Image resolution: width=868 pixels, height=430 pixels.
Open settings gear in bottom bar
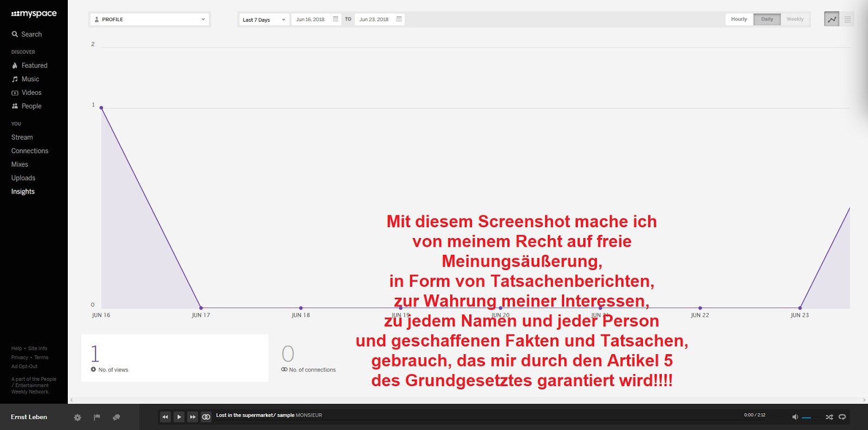(x=78, y=418)
